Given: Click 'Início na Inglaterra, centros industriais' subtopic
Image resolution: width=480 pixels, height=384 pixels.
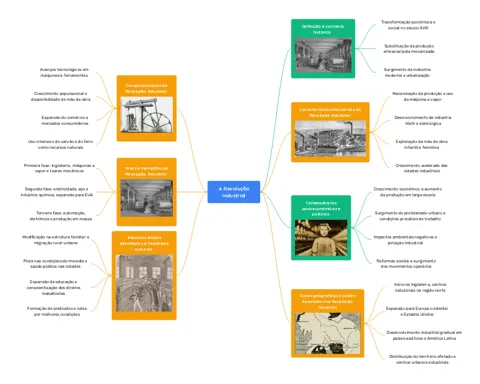Looking at the screenshot, I should [420, 287].
